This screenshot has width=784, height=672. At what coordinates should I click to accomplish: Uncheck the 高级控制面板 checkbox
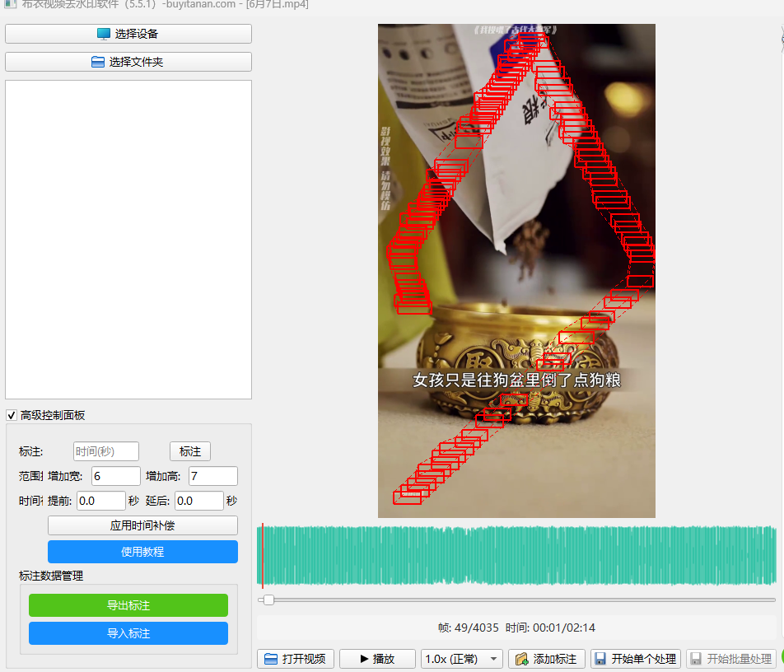12,415
